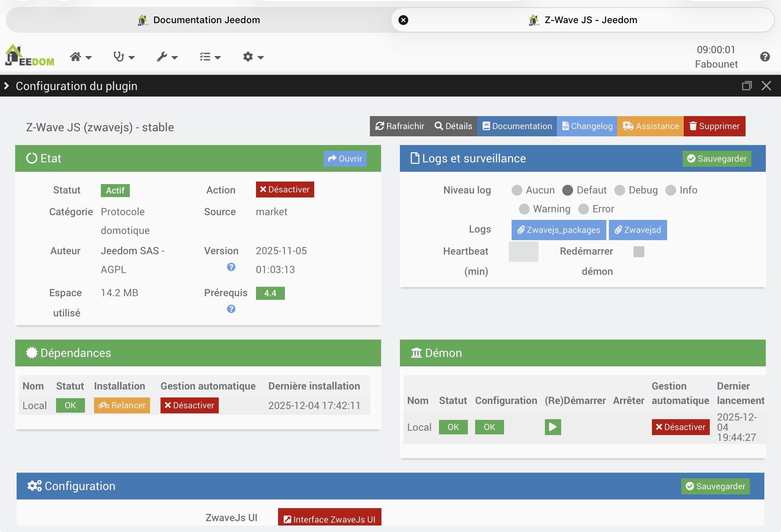Click the help question mark icon

[x=765, y=57]
